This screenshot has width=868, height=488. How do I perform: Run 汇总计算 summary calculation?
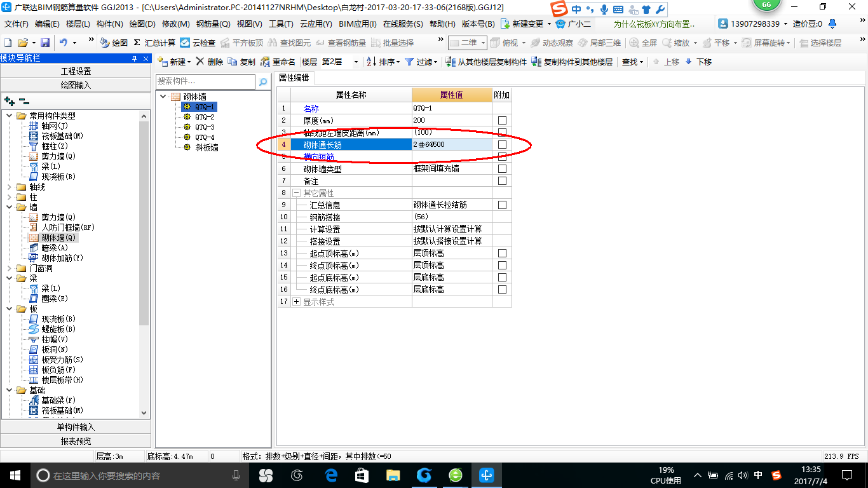pos(154,43)
